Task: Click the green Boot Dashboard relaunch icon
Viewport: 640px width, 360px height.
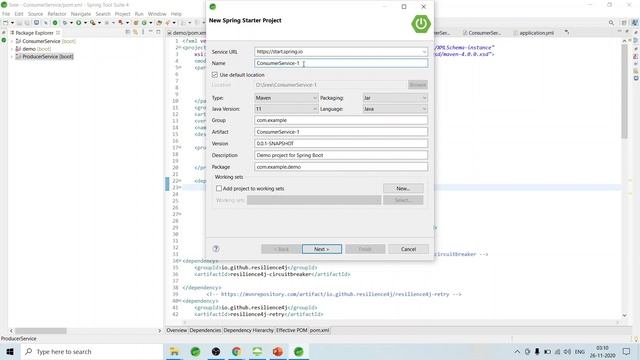Action: pyautogui.click(x=55, y=23)
